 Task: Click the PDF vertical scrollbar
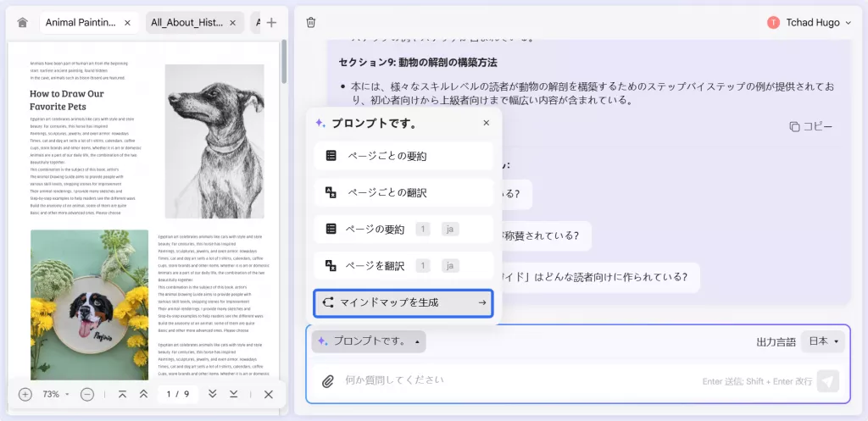click(284, 62)
